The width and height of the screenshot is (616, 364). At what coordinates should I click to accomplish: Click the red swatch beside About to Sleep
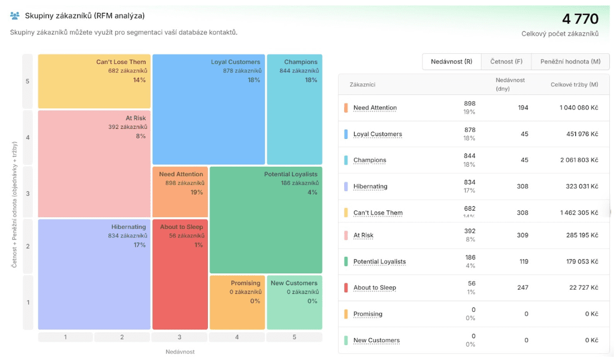click(x=346, y=288)
